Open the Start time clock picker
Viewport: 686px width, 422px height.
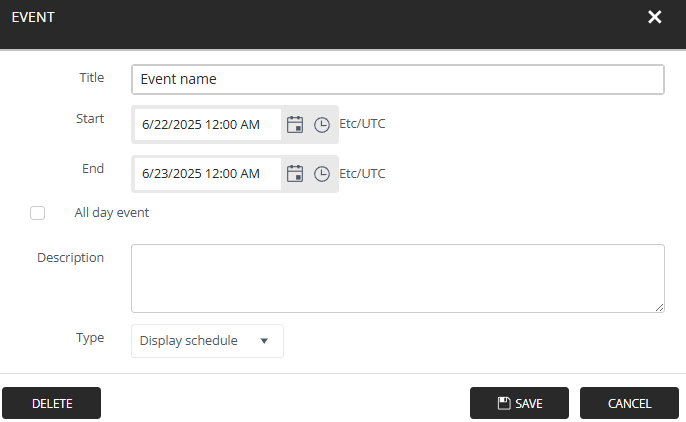pyautogui.click(x=322, y=125)
